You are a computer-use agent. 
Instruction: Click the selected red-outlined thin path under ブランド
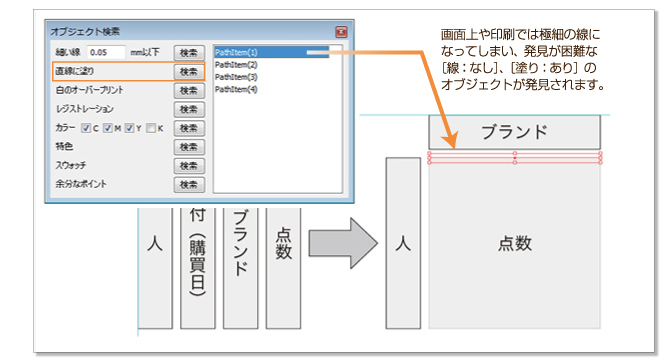click(515, 158)
